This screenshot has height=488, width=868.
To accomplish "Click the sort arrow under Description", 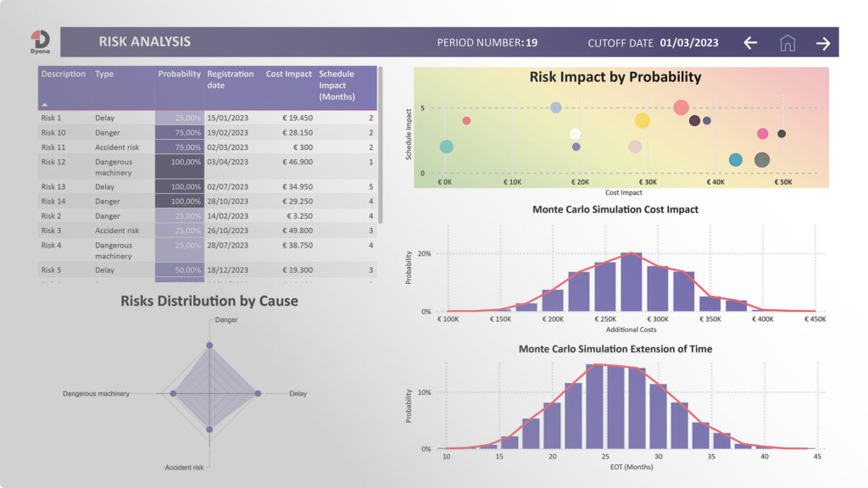I will [45, 104].
